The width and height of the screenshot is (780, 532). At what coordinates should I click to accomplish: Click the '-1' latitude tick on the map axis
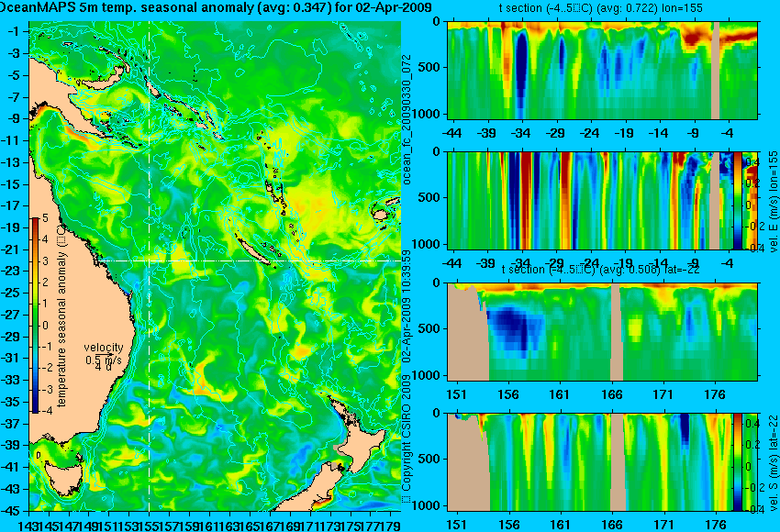tap(14, 31)
